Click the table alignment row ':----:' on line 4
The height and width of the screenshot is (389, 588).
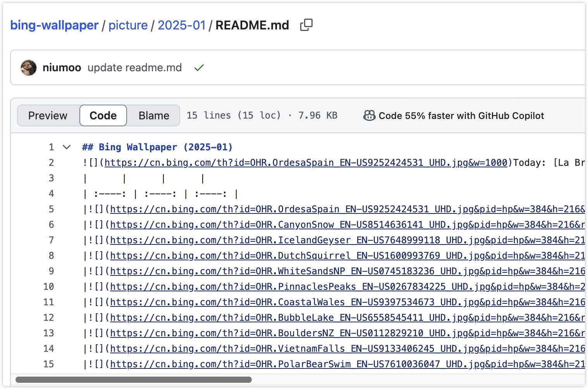point(161,194)
